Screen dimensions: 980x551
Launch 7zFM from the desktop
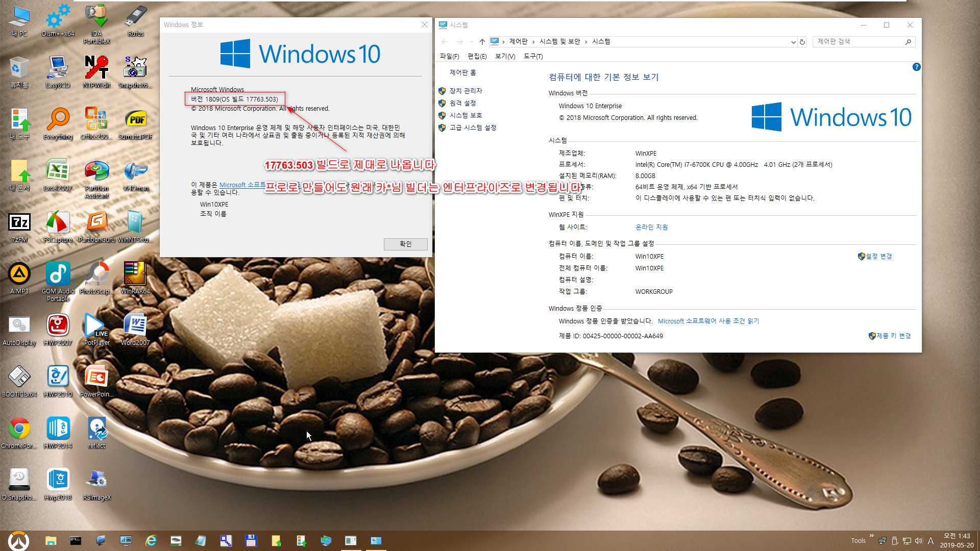click(19, 227)
